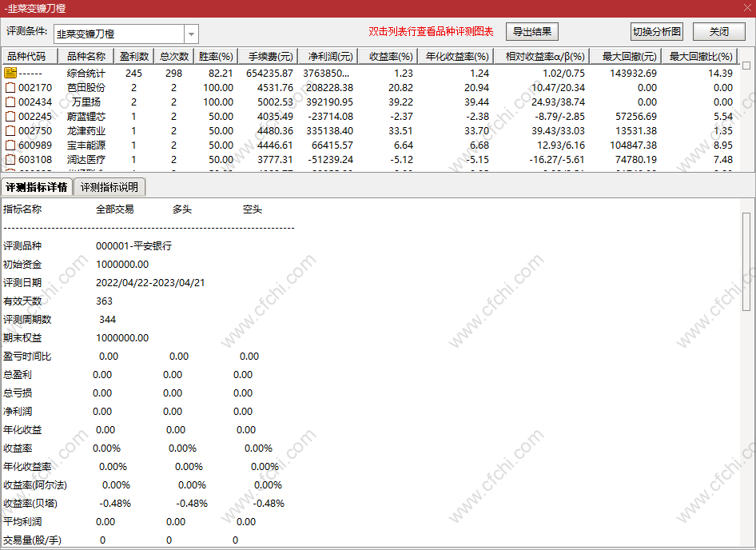Viewport: 756px width, 550px height.
Task: Click the 切换分析图 button
Action: (x=657, y=32)
